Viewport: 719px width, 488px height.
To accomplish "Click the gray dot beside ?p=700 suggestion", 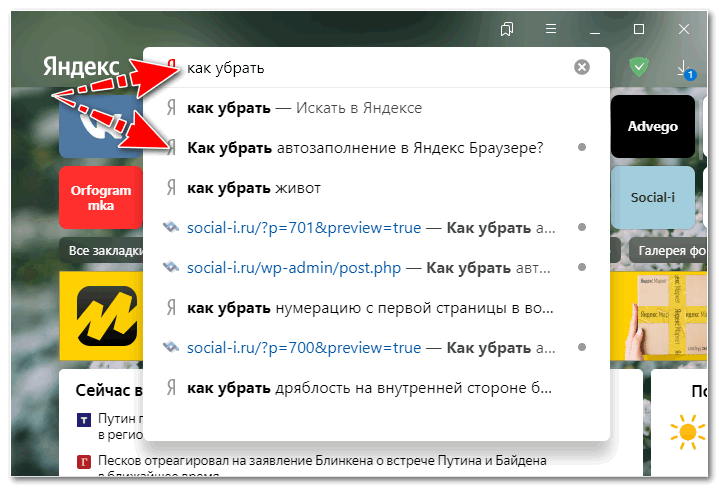I will [x=582, y=347].
